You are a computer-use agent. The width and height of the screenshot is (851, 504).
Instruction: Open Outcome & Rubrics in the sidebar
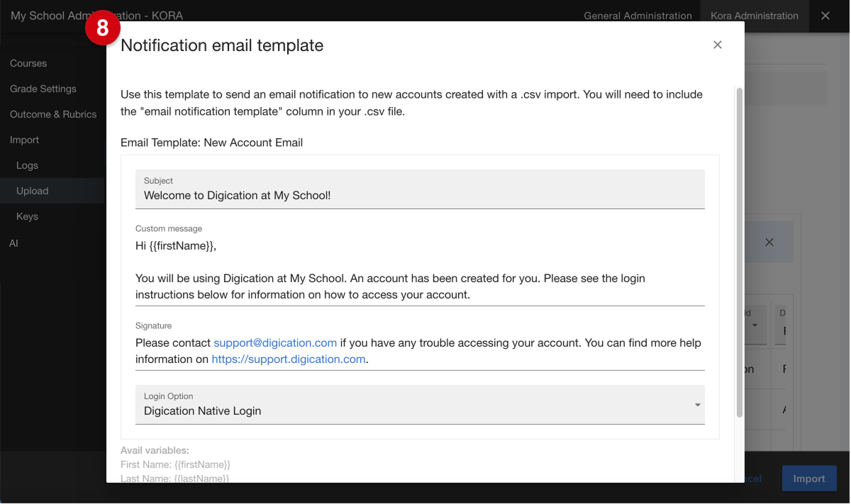coord(53,114)
